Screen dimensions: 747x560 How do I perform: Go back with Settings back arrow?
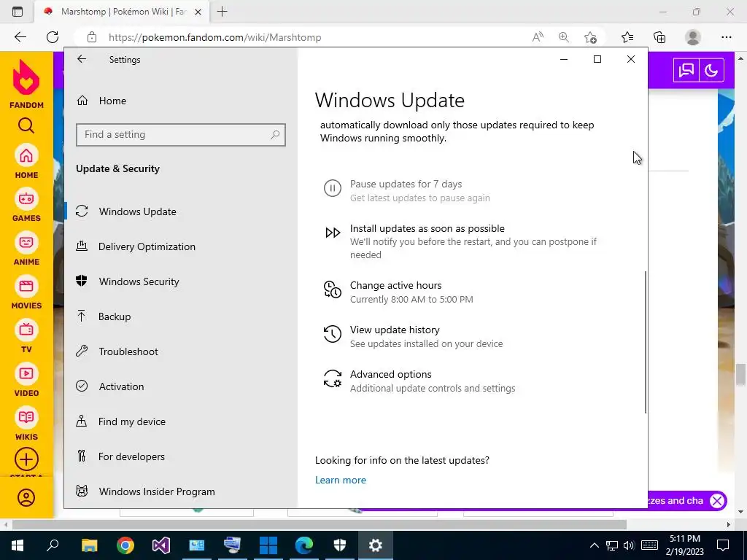click(x=82, y=59)
